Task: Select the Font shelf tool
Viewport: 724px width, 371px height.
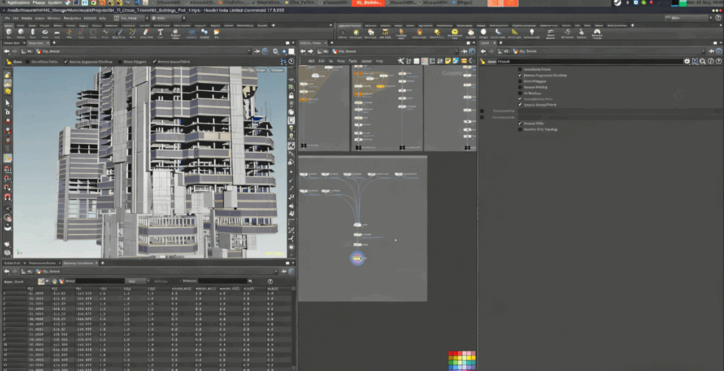Action: pyautogui.click(x=160, y=33)
